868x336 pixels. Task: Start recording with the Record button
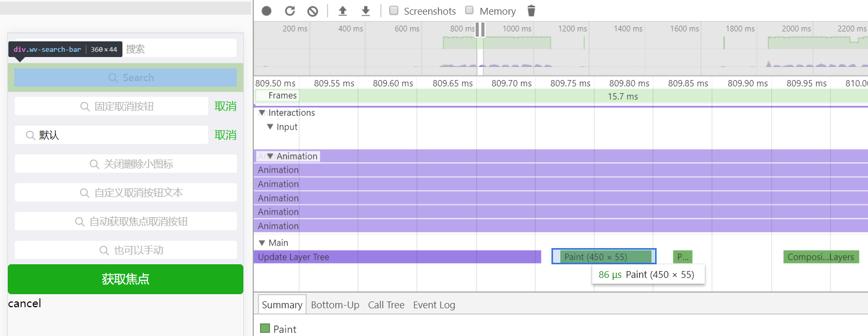[266, 11]
